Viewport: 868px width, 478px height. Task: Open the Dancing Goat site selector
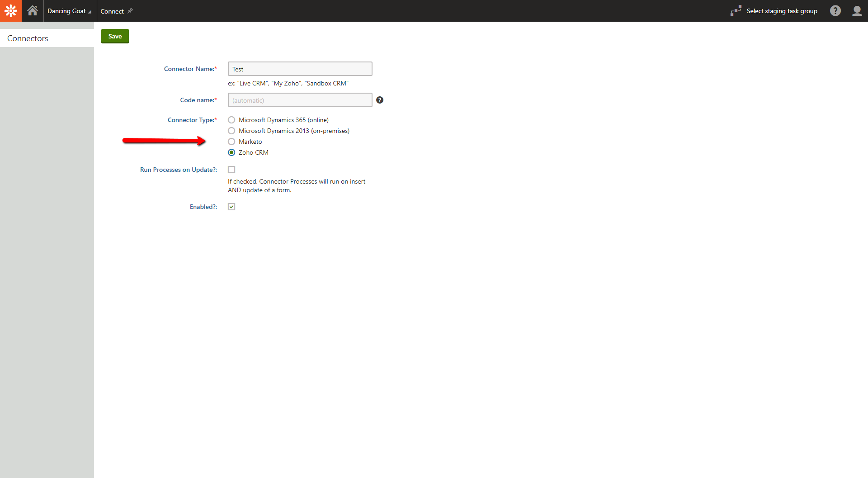click(x=69, y=11)
